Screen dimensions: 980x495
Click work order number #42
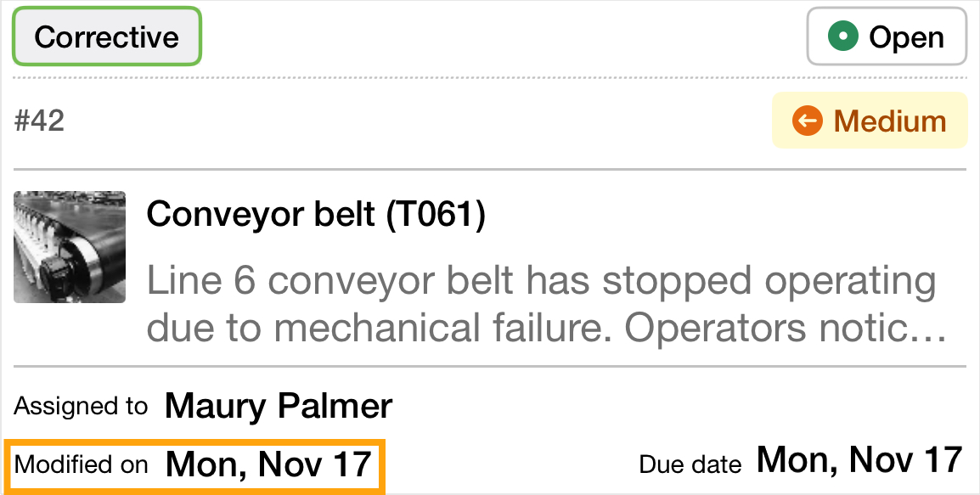point(42,120)
